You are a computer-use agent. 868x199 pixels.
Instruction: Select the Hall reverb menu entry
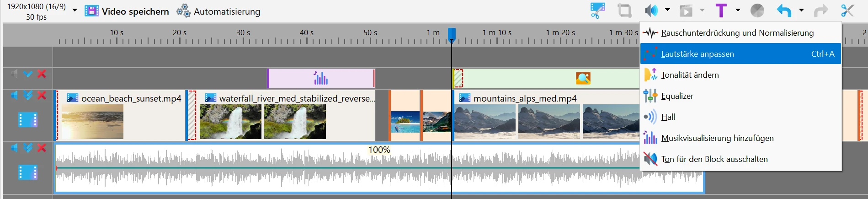coord(740,117)
